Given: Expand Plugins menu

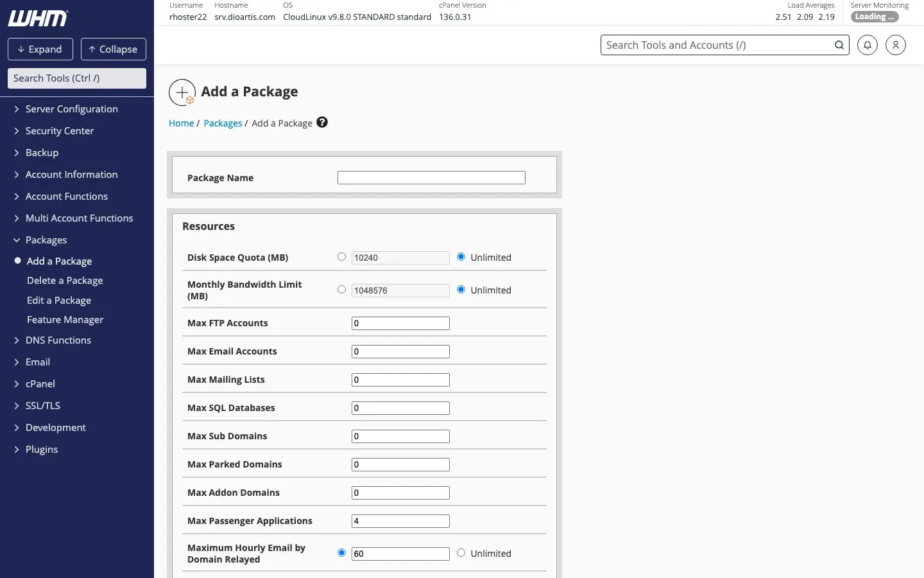Looking at the screenshot, I should coord(41,450).
